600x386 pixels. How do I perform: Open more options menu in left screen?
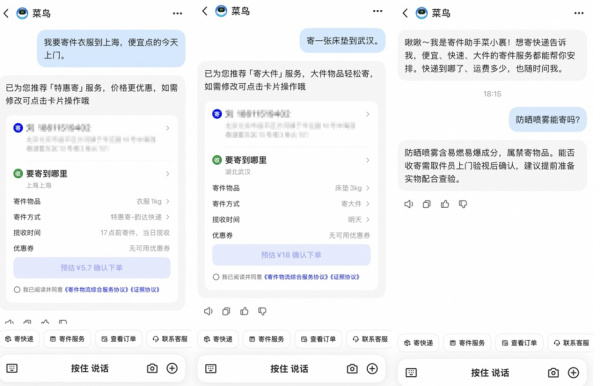(x=177, y=13)
